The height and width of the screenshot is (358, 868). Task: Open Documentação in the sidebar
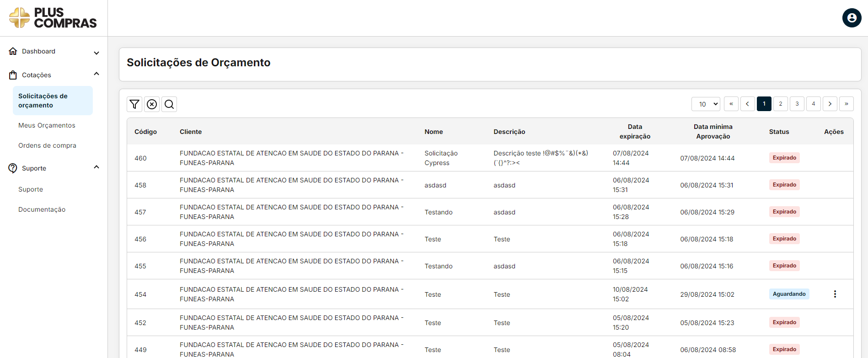pyautogui.click(x=42, y=209)
